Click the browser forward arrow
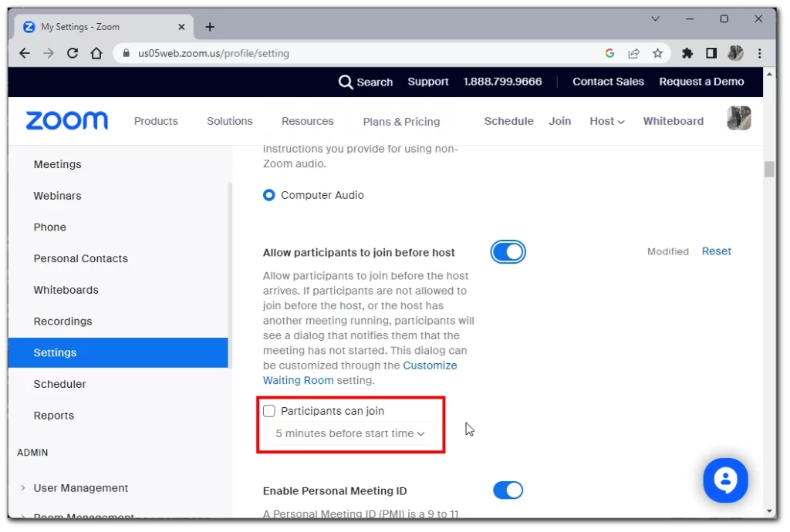790x532 pixels. click(x=49, y=53)
